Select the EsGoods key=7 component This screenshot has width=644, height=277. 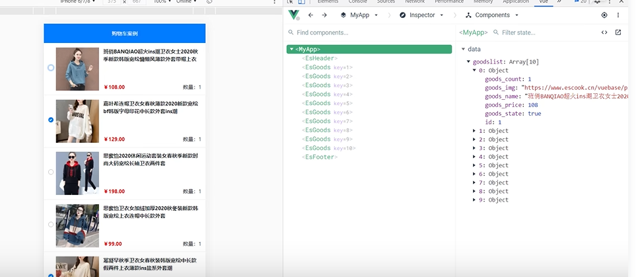pos(328,121)
